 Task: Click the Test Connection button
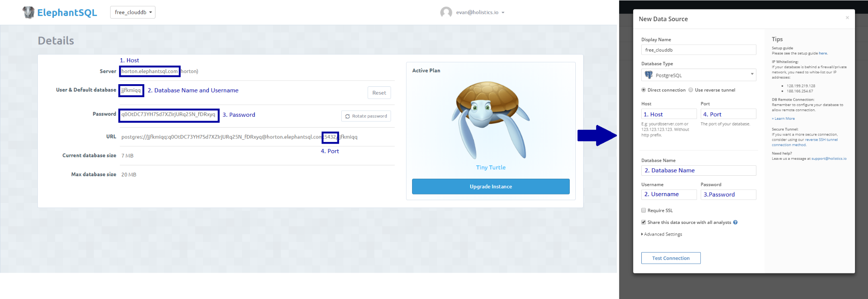671,258
